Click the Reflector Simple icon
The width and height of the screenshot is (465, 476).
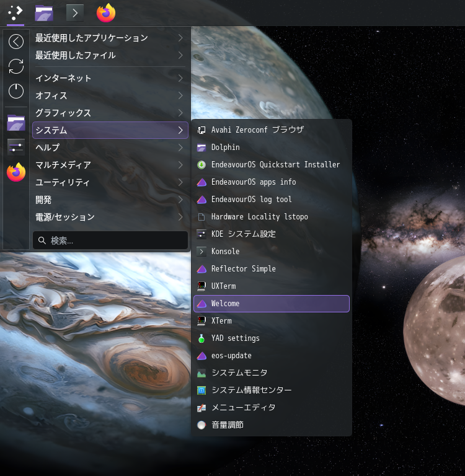pyautogui.click(x=201, y=269)
